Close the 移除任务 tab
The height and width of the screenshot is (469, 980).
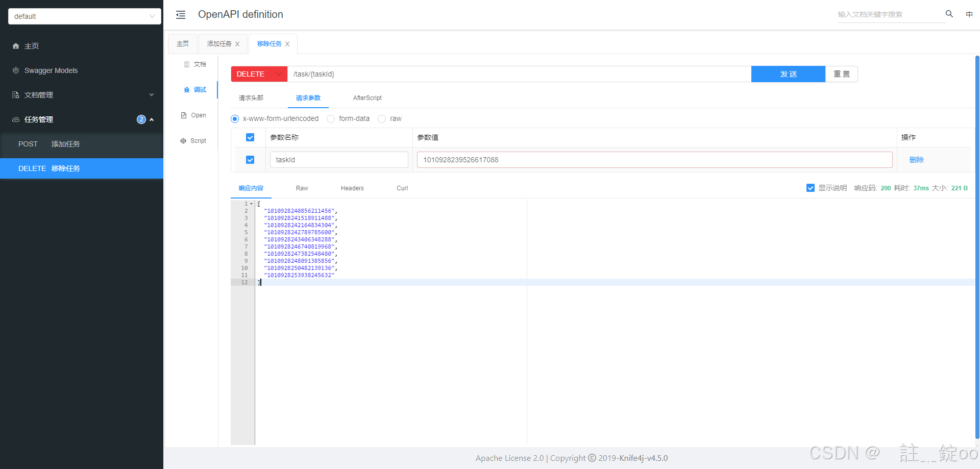click(287, 44)
